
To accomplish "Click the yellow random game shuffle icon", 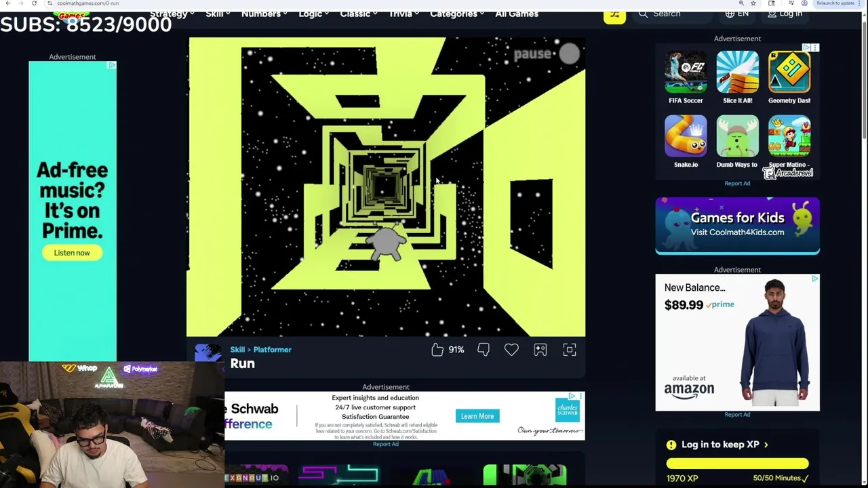I will [x=614, y=15].
